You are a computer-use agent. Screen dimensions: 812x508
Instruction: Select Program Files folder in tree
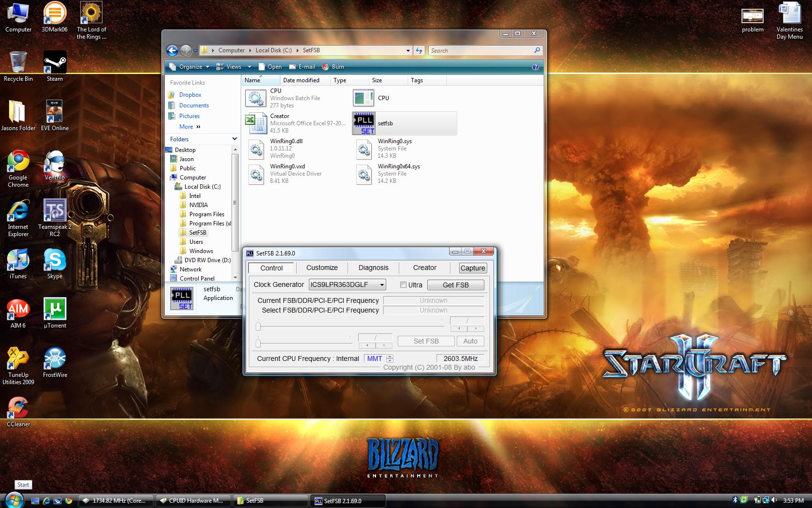[x=206, y=214]
